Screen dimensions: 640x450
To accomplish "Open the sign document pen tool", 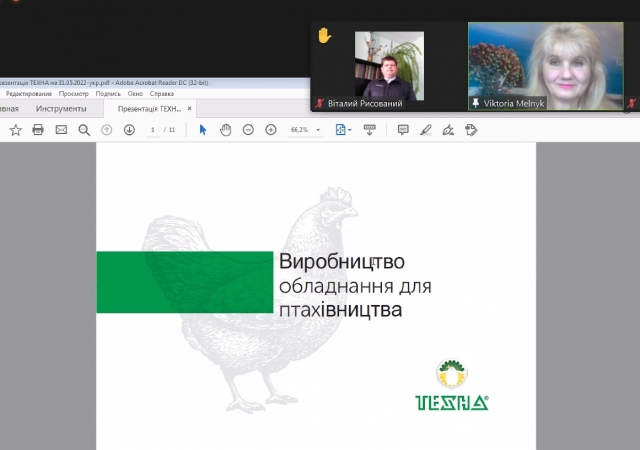I will [448, 130].
